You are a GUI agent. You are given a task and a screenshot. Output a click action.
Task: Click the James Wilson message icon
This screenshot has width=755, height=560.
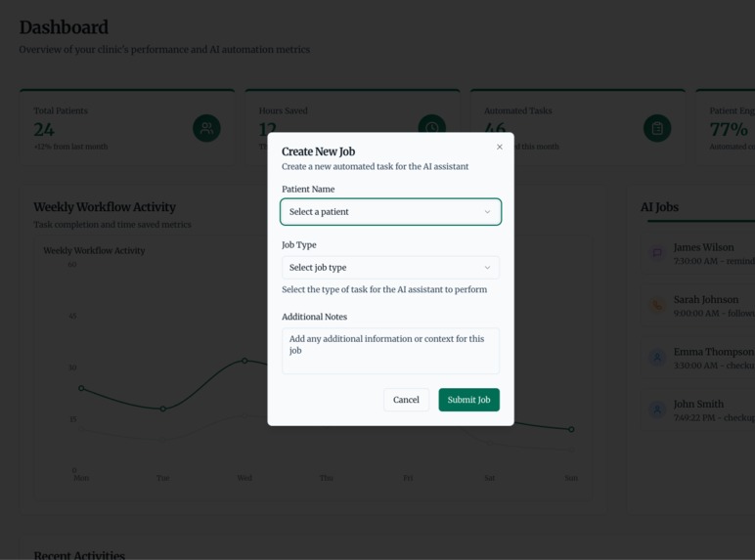(657, 252)
